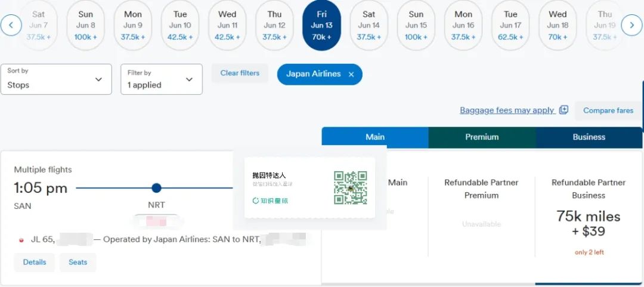This screenshot has height=287, width=644.
Task: Click the previous dates arrow icon
Action: 11,25
